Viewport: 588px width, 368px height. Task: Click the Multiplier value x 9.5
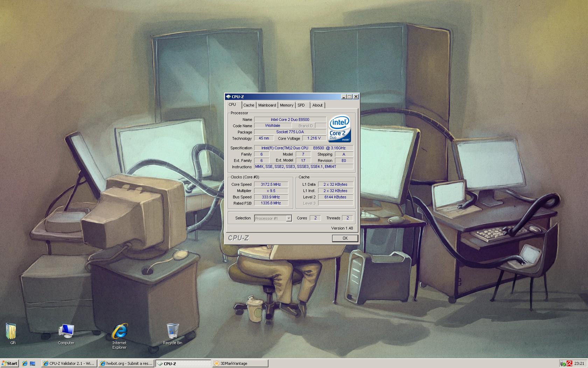tap(271, 191)
